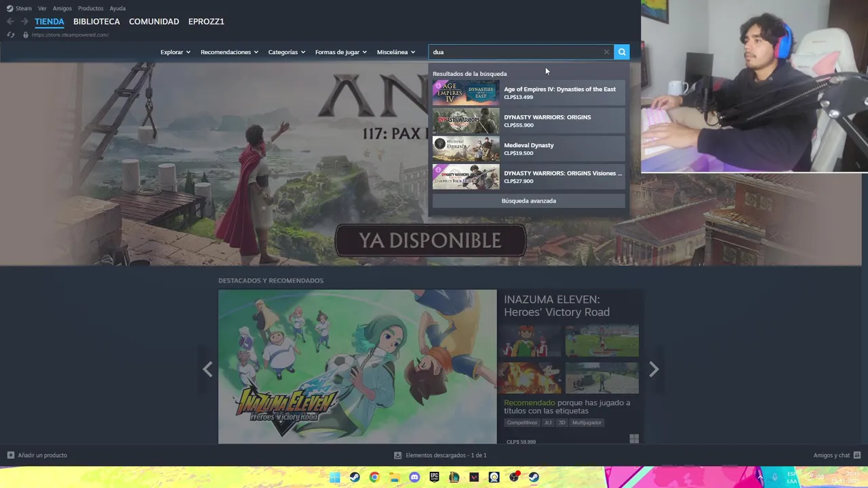Open the OBS Studio taskbar icon with red dot
Image resolution: width=868 pixels, height=488 pixels.
[x=514, y=477]
